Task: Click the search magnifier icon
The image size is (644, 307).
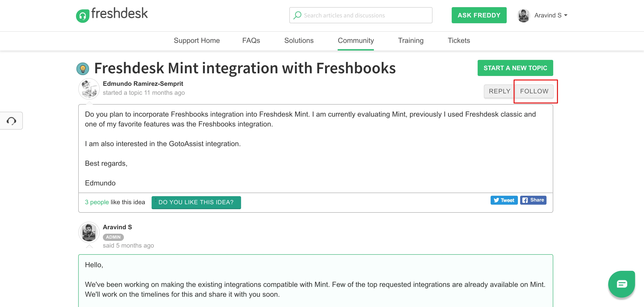Action: click(297, 15)
